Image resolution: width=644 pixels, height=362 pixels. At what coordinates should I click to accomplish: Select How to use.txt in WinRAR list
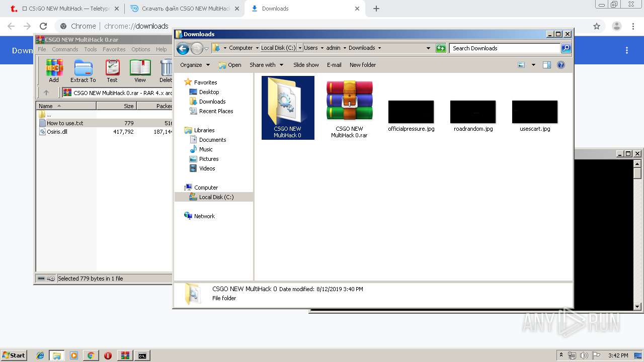point(105,123)
